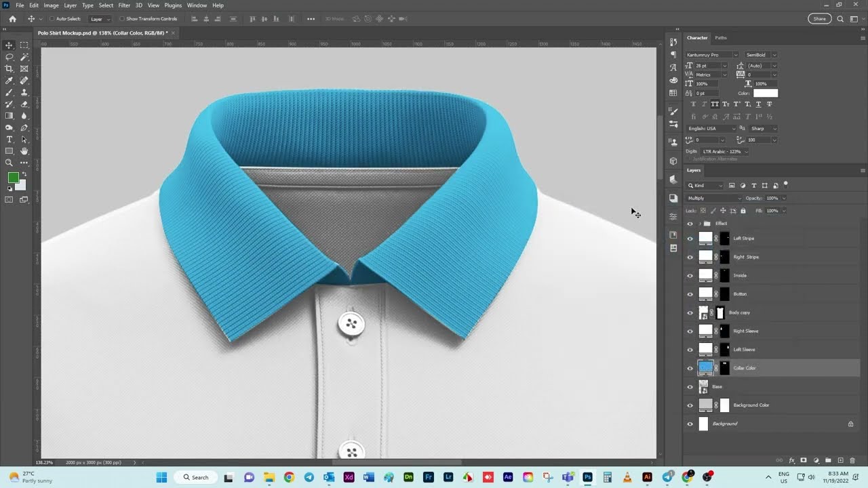Viewport: 868px width, 488px height.
Task: Select the Gradient tool
Action: click(x=9, y=116)
